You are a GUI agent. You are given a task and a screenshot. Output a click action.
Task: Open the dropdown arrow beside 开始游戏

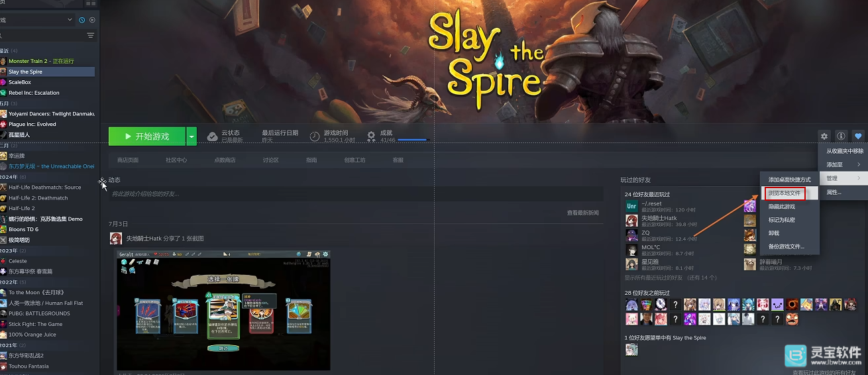(x=192, y=136)
